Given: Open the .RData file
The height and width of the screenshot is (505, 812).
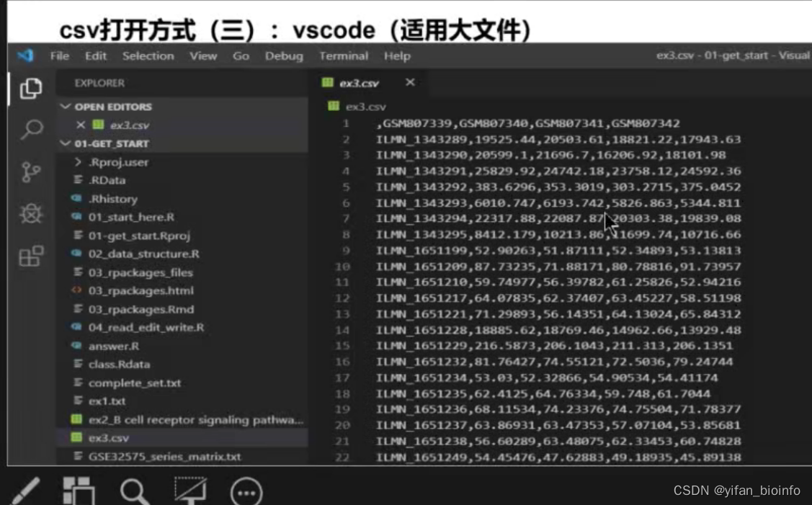Looking at the screenshot, I should click(x=107, y=180).
